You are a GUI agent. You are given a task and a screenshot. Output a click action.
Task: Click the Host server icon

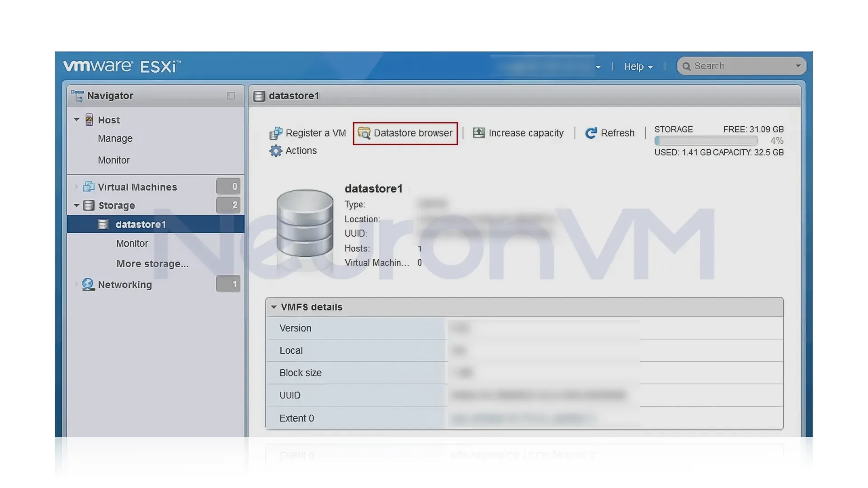[90, 120]
